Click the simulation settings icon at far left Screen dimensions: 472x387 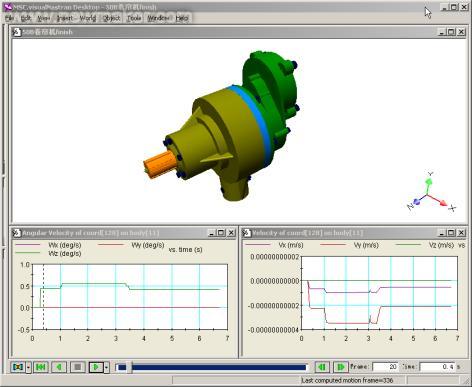[x=18, y=367]
